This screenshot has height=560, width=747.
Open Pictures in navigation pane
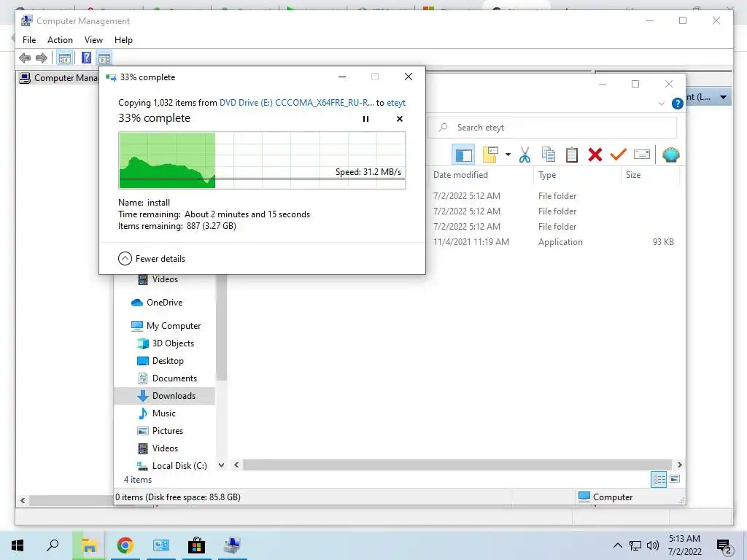(x=168, y=431)
